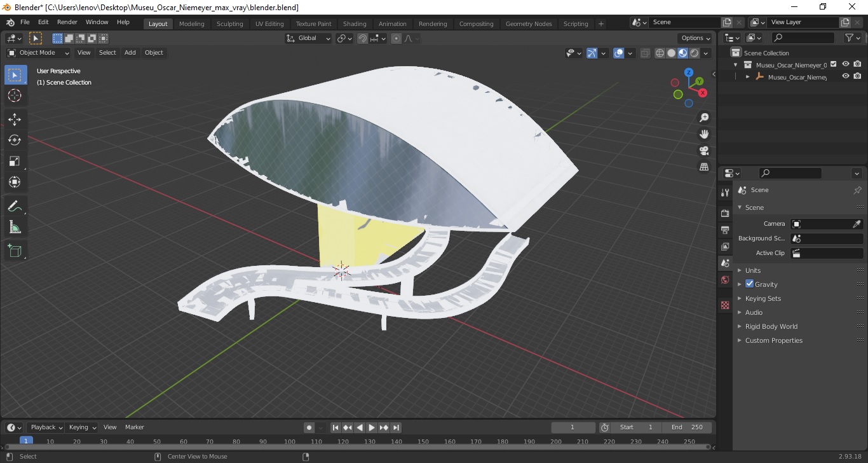Toggle the Gravity checkbox
The width and height of the screenshot is (868, 463).
coord(749,284)
